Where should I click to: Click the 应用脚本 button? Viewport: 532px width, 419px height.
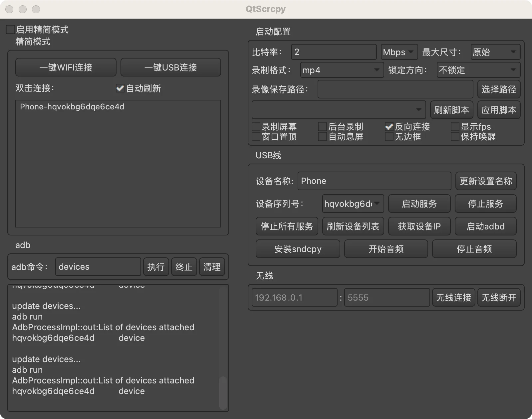(x=499, y=110)
